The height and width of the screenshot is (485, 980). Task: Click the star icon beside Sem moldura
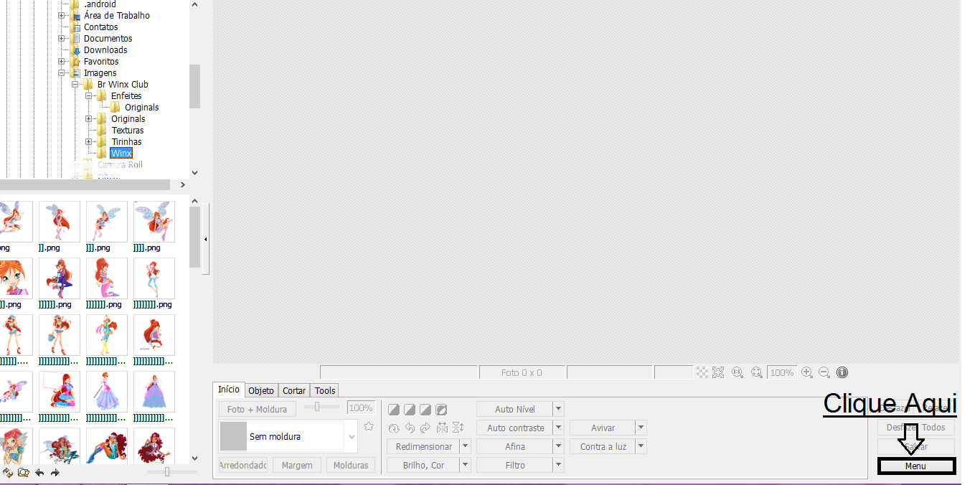pyautogui.click(x=369, y=426)
